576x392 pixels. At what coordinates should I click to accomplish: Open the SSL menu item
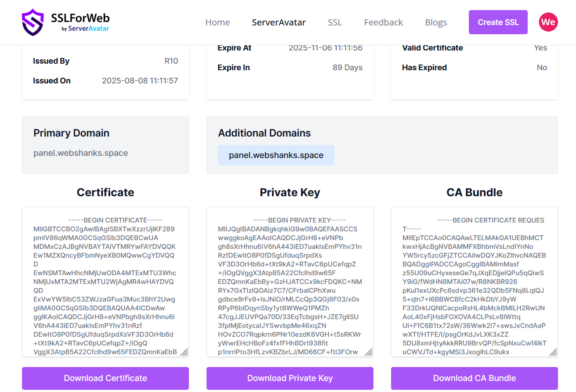pyautogui.click(x=335, y=22)
